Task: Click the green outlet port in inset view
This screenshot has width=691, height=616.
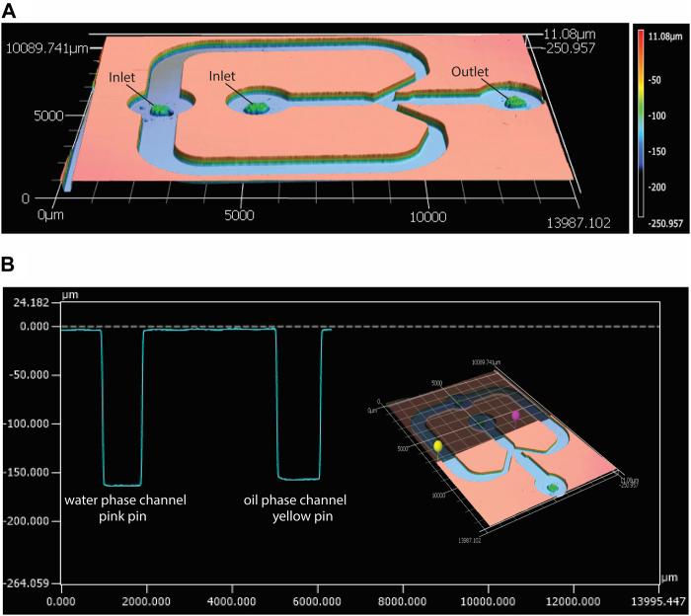Action: 553,487
